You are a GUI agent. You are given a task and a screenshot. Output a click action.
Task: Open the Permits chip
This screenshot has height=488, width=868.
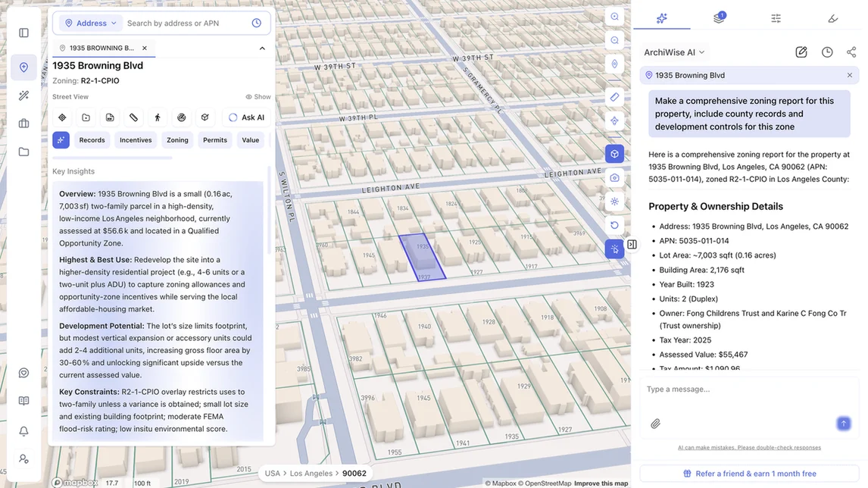[215, 140]
